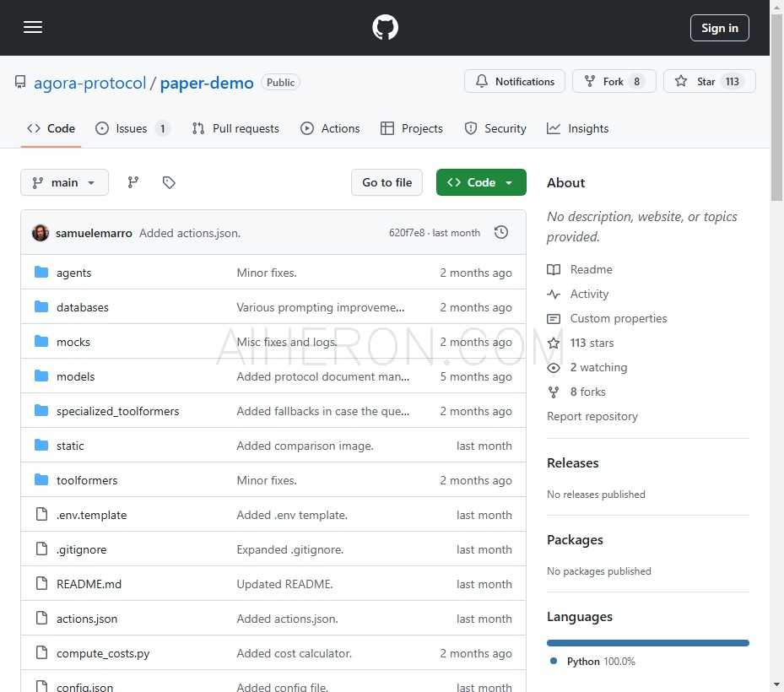Image resolution: width=784 pixels, height=692 pixels.
Task: Click the Go to file button
Action: pyautogui.click(x=387, y=182)
